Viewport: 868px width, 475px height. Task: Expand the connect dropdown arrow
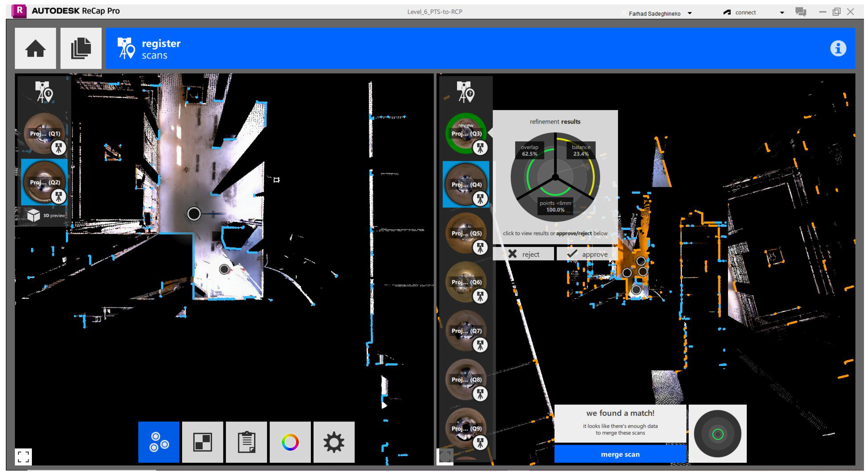(x=782, y=13)
